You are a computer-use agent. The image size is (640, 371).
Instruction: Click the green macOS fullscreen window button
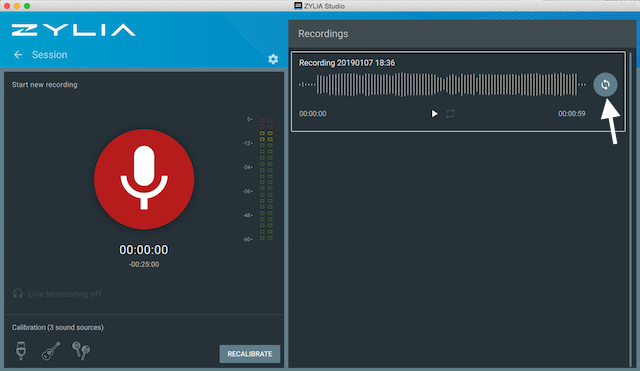tap(27, 6)
